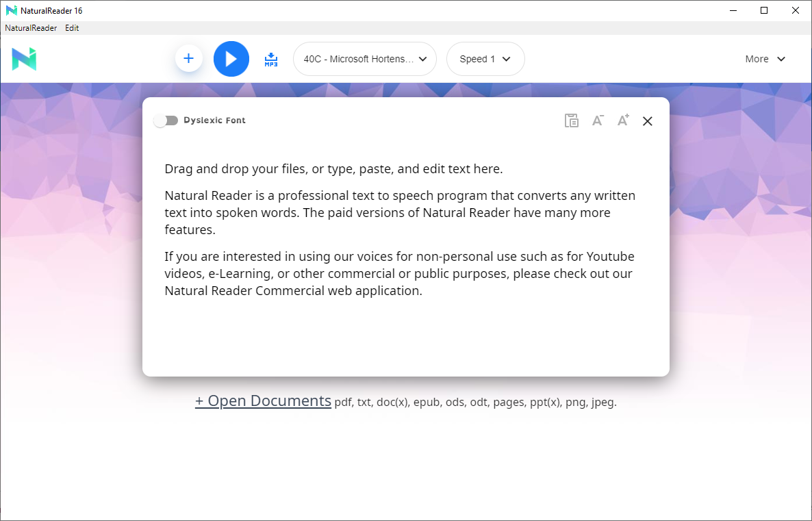The width and height of the screenshot is (812, 521).
Task: Close the NaturalReader 16 window
Action: [x=796, y=10]
